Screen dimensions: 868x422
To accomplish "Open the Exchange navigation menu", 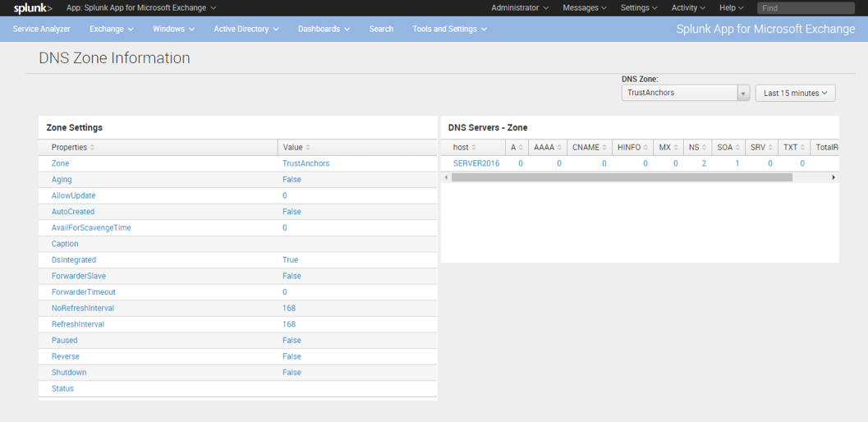I will [x=111, y=29].
